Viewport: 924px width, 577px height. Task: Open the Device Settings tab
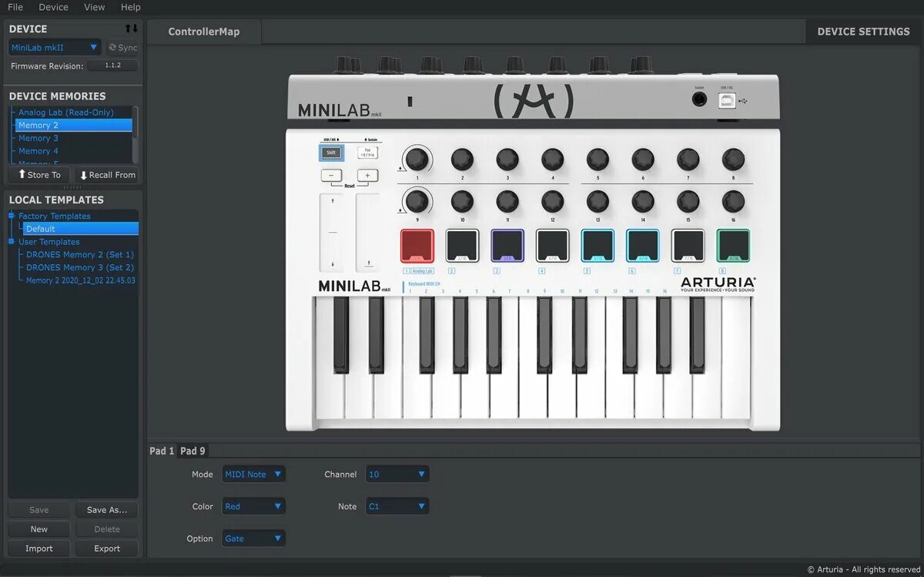click(x=863, y=32)
